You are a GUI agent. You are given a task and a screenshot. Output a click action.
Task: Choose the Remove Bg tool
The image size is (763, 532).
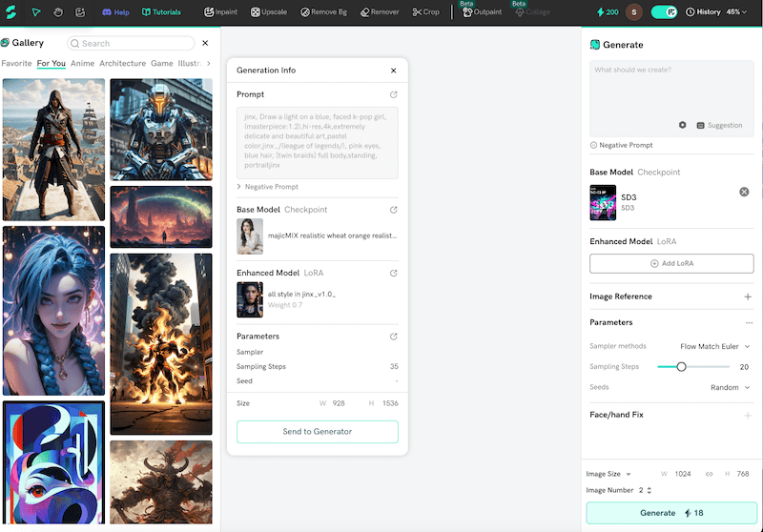[x=324, y=12]
